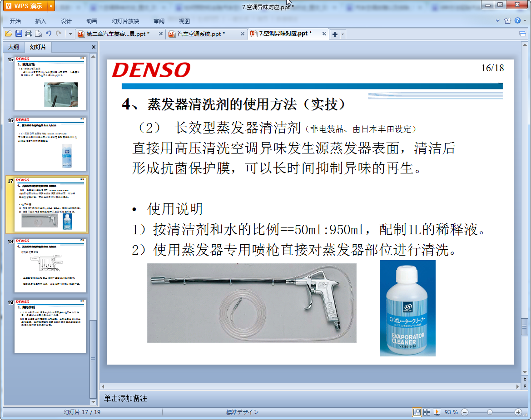
Task: Open the 审阅 ribbon tab
Action: click(159, 21)
